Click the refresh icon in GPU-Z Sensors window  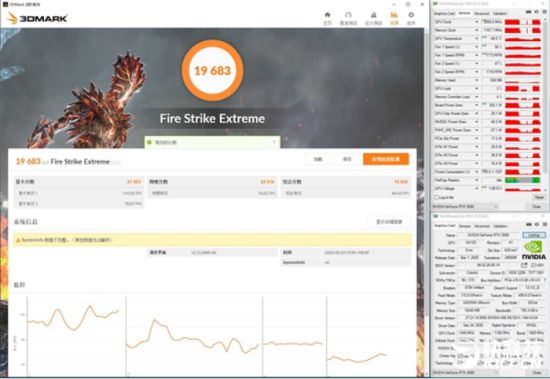click(537, 12)
